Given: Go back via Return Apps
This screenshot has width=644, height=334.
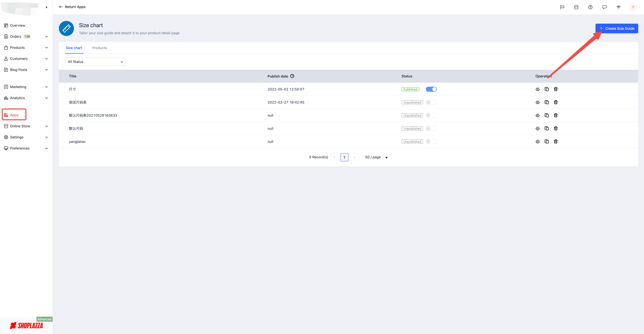Looking at the screenshot, I should click(72, 7).
